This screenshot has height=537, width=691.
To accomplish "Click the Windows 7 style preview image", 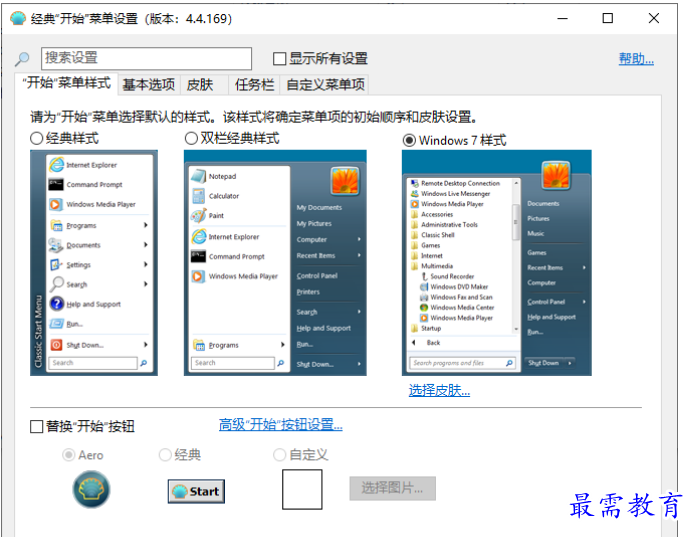I will [497, 263].
